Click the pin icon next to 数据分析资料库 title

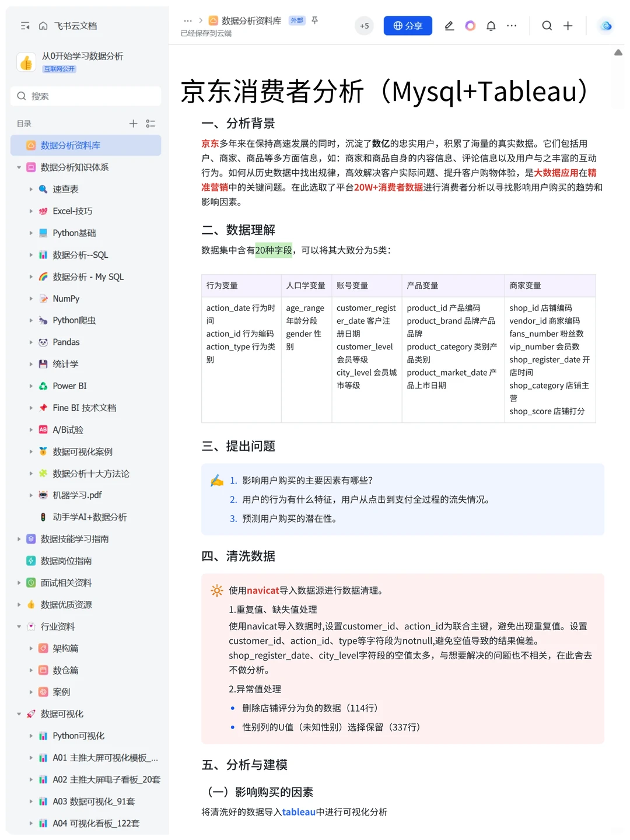pyautogui.click(x=314, y=20)
